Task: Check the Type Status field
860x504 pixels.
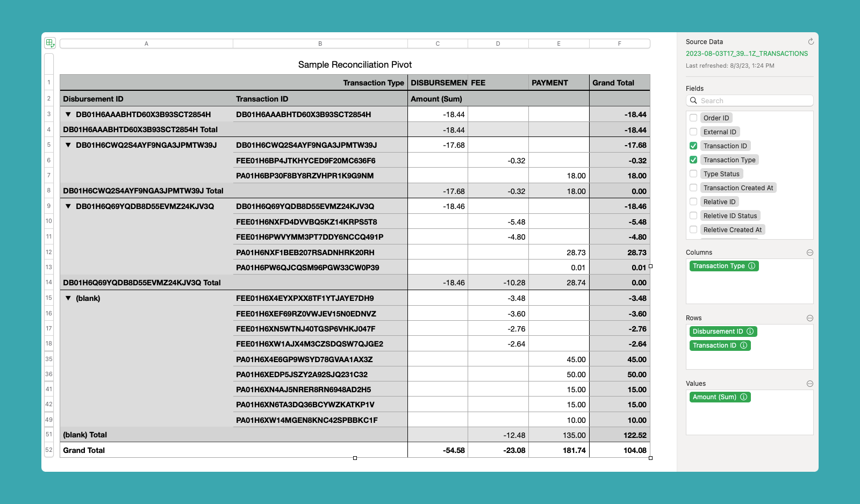Action: pos(693,174)
